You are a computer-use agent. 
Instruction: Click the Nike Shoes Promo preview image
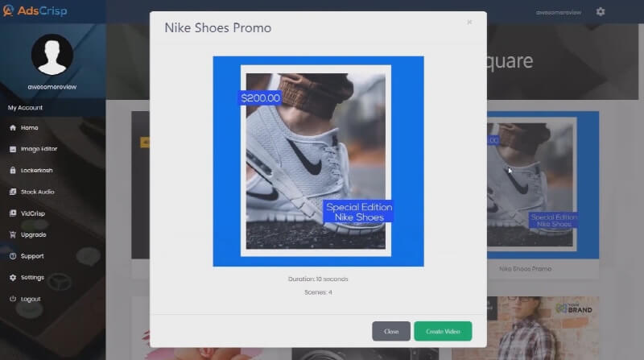(x=318, y=161)
